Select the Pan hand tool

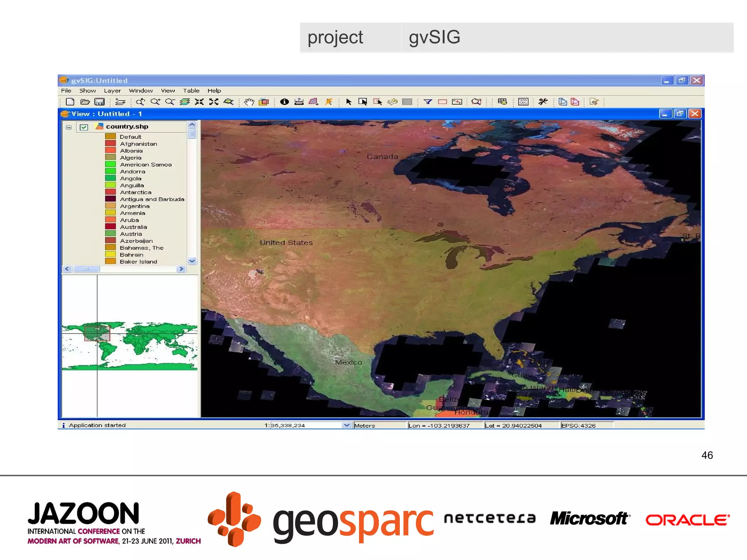pos(249,102)
